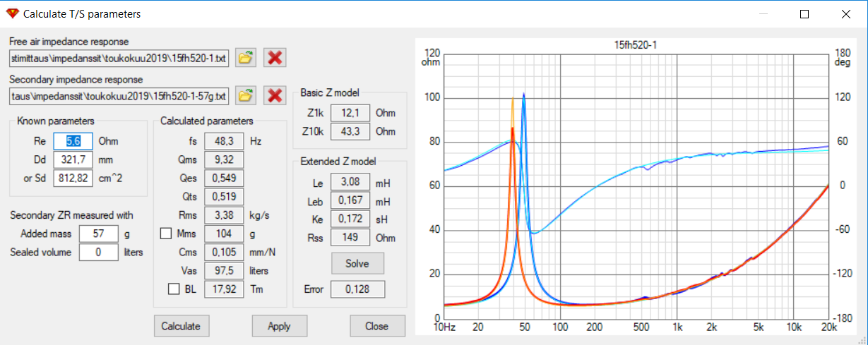The height and width of the screenshot is (345, 868).
Task: Focus the free air impedance path field
Action: coord(120,58)
